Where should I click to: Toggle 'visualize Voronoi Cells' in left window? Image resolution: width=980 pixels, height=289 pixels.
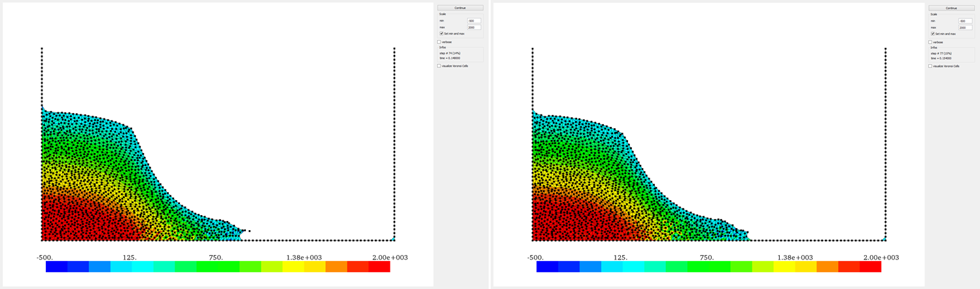coord(439,66)
